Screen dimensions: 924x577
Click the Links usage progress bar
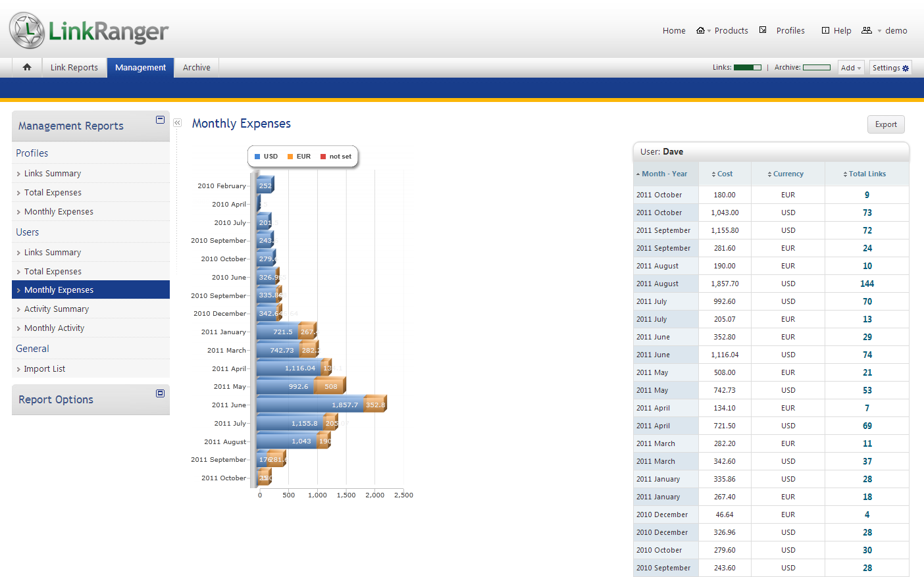(x=747, y=68)
